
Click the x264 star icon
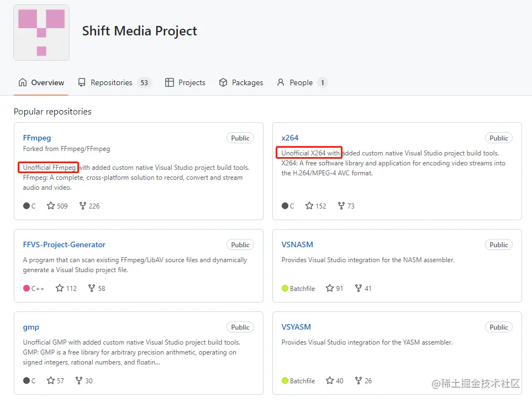[309, 206]
